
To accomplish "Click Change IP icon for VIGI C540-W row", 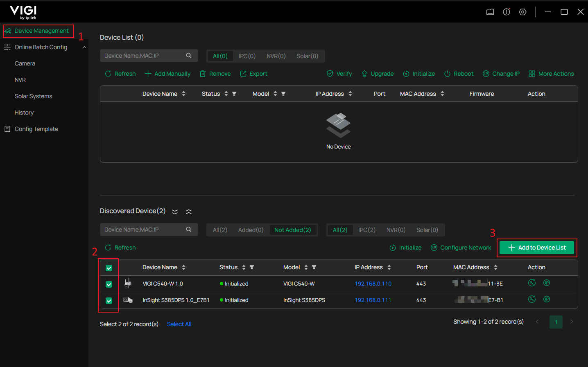I will point(547,283).
